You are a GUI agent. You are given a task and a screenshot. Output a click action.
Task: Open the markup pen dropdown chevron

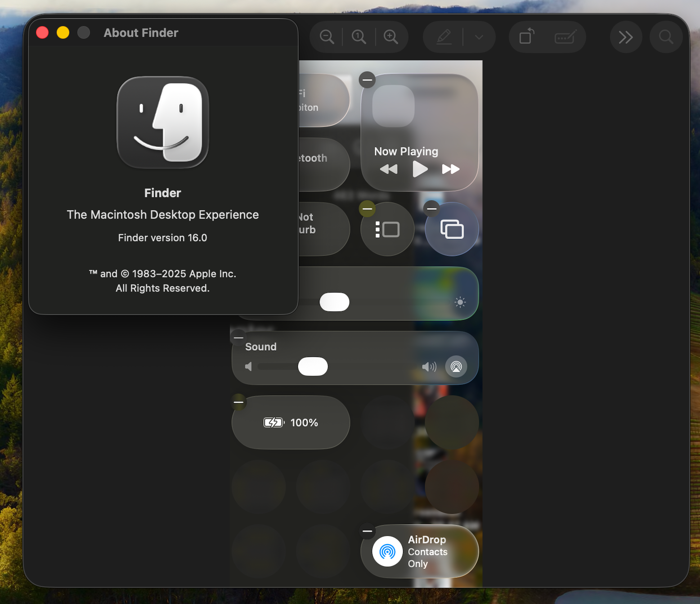click(479, 37)
